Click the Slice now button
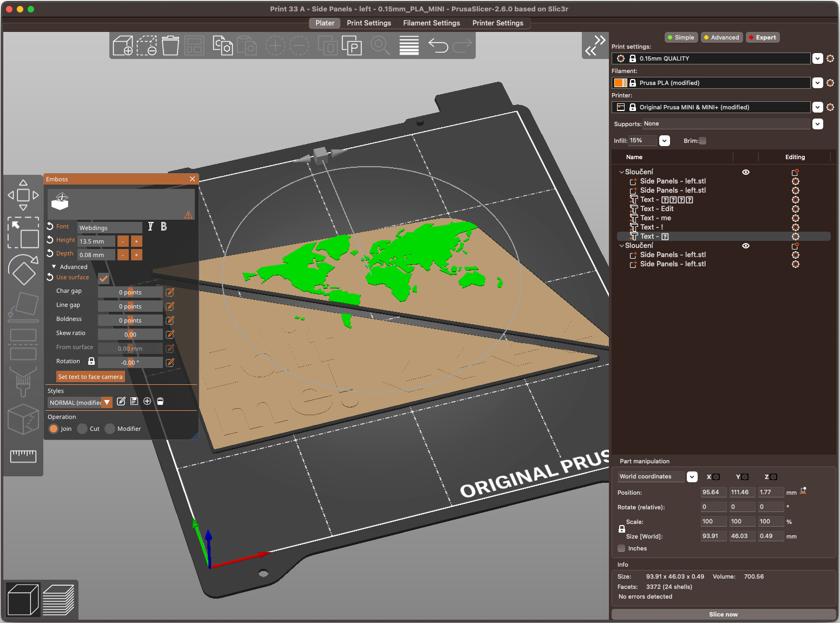Image resolution: width=840 pixels, height=623 pixels. tap(723, 614)
